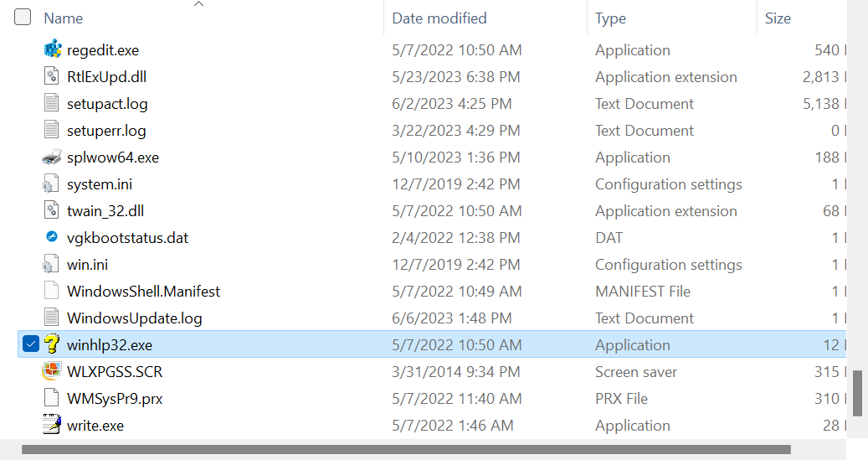This screenshot has height=460, width=868.
Task: Select the regedit.exe file name
Action: point(103,50)
